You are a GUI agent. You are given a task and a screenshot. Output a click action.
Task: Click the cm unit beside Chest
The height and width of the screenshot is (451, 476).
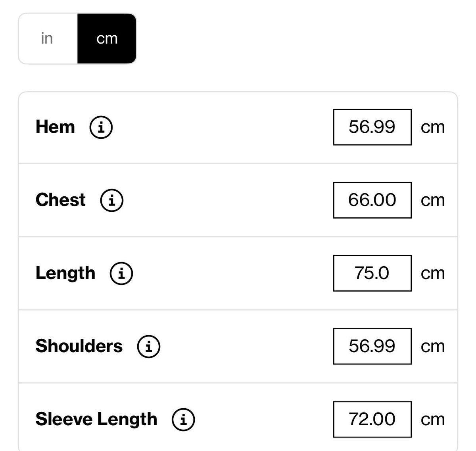[433, 200]
